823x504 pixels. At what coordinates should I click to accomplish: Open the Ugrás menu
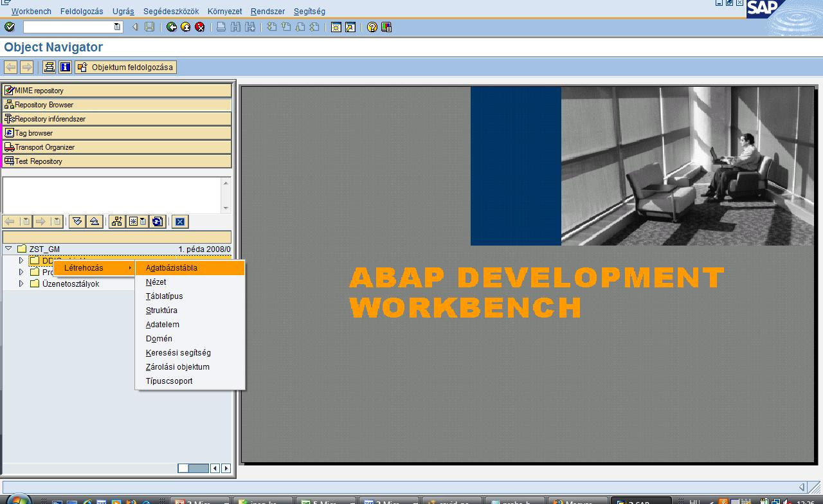point(123,11)
